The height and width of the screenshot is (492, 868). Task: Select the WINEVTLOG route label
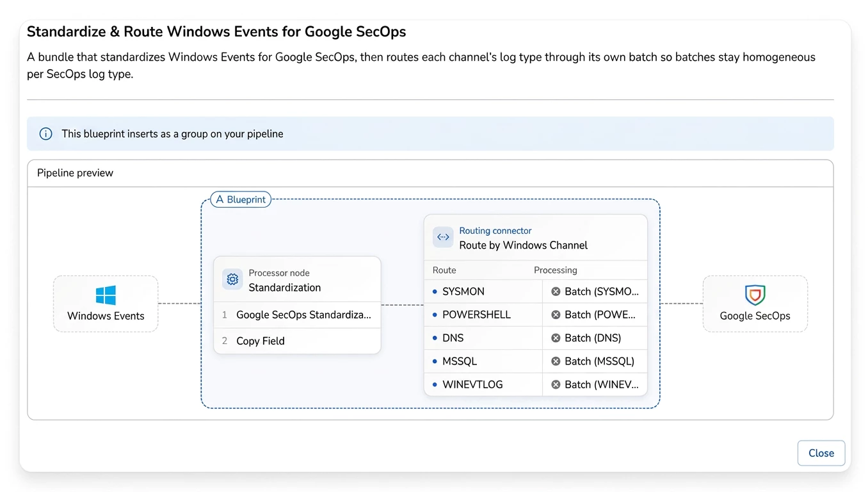(x=472, y=384)
